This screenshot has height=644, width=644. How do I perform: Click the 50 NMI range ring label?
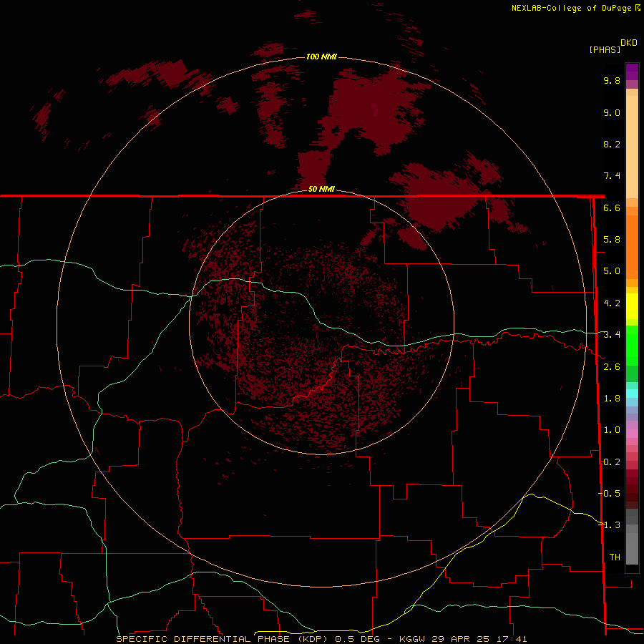coord(321,189)
